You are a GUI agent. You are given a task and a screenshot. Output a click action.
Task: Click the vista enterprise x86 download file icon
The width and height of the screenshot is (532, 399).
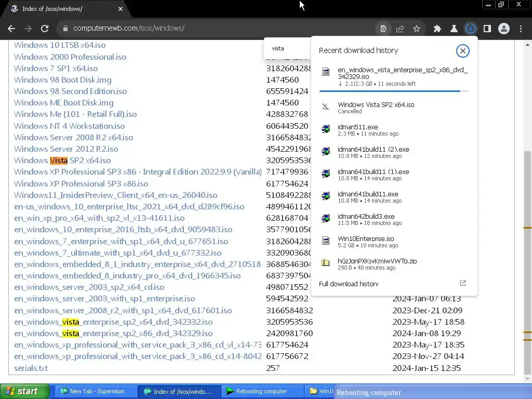[326, 72]
